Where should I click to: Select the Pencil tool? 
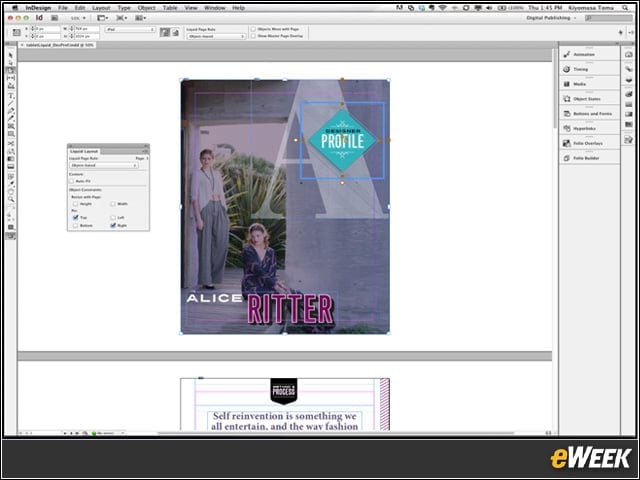(x=11, y=118)
